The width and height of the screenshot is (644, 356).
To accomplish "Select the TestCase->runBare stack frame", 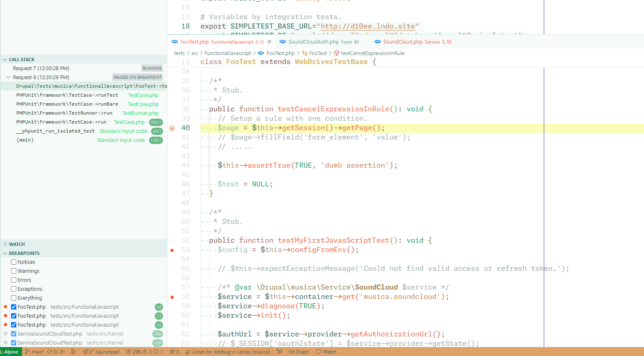I will [x=84, y=104].
